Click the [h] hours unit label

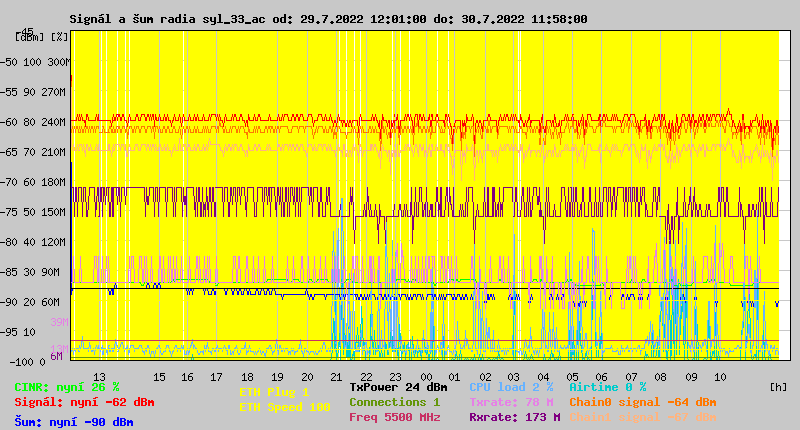pyautogui.click(x=778, y=385)
